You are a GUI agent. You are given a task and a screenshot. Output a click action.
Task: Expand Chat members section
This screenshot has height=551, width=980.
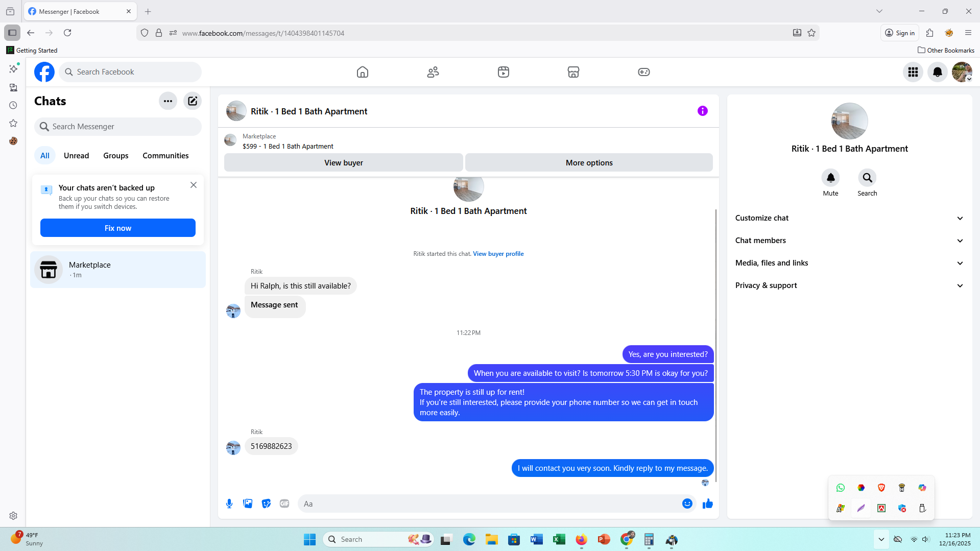[x=850, y=241]
